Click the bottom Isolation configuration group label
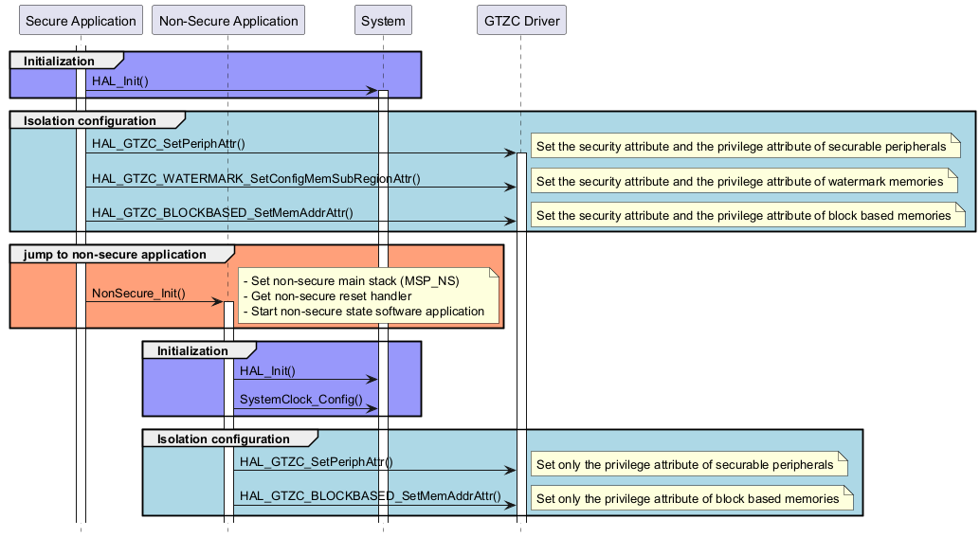This screenshot has height=537, width=980. [x=223, y=439]
